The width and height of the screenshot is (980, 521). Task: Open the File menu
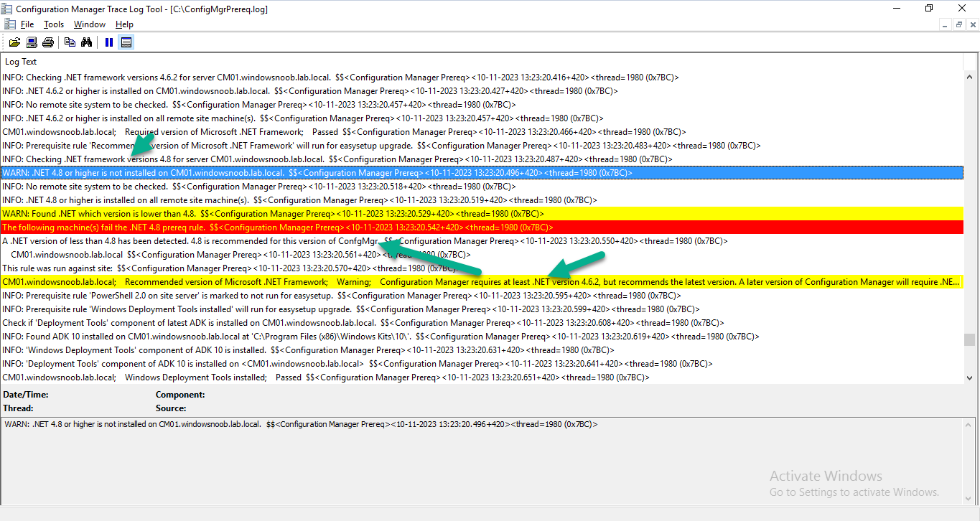[27, 24]
